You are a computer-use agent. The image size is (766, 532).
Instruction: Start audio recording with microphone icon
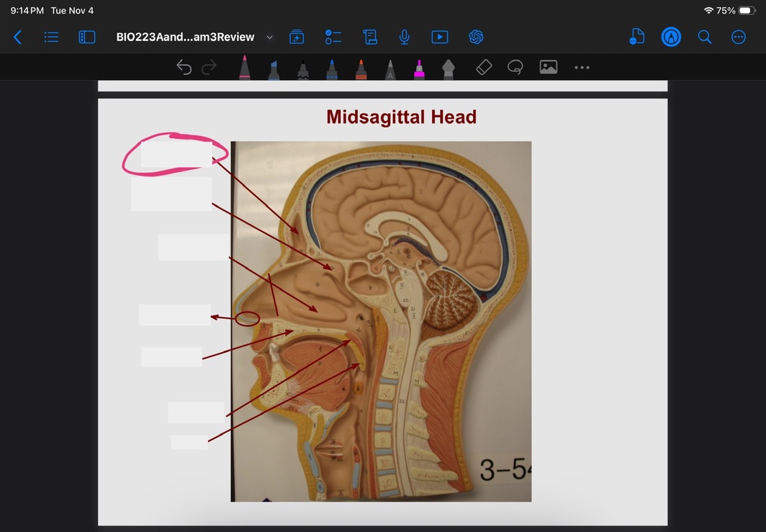click(x=405, y=37)
